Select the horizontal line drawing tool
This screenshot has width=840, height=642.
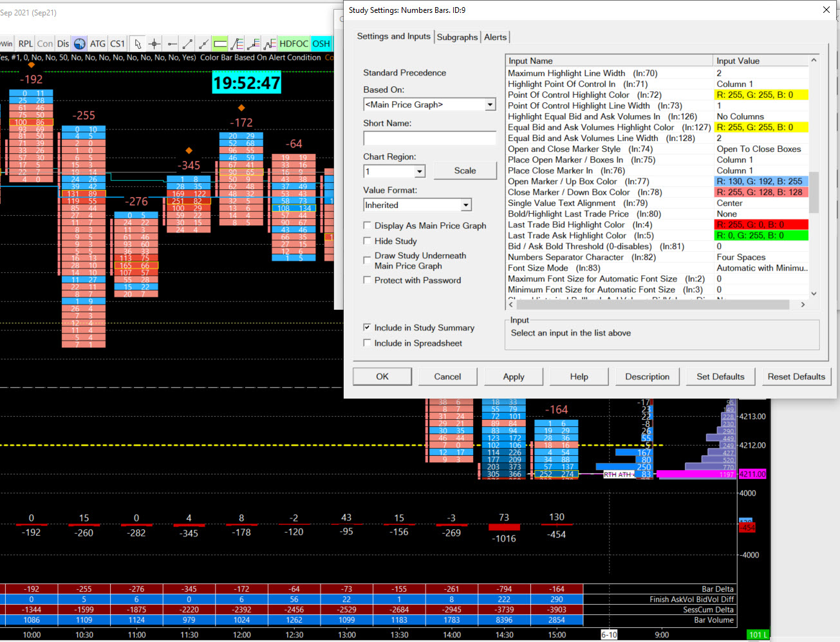coord(171,44)
